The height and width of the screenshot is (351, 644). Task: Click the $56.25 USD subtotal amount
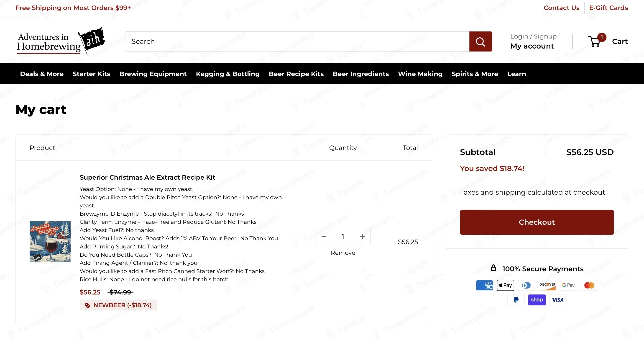tap(590, 152)
